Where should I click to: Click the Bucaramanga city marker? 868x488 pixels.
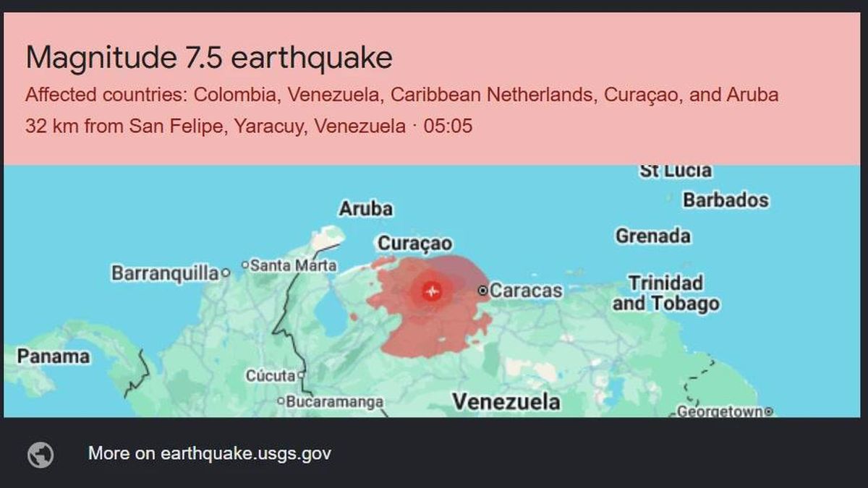point(281,401)
